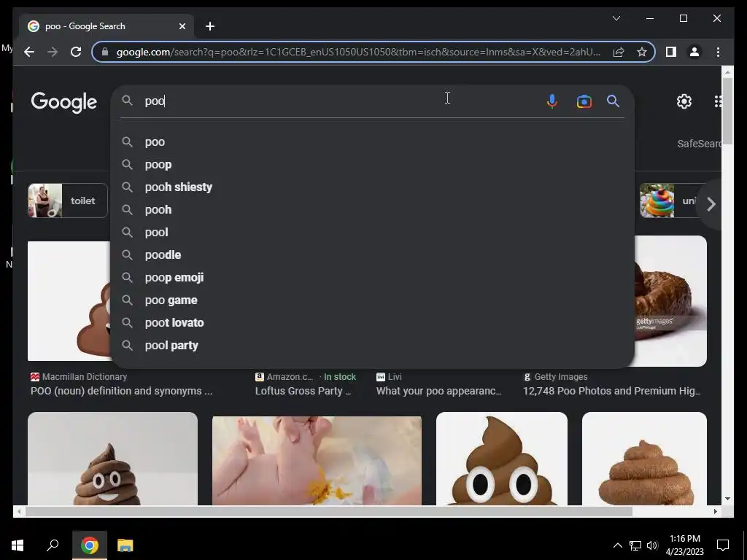Pick the 'poodle' suggestion
The height and width of the screenshot is (560, 747).
(x=372, y=254)
